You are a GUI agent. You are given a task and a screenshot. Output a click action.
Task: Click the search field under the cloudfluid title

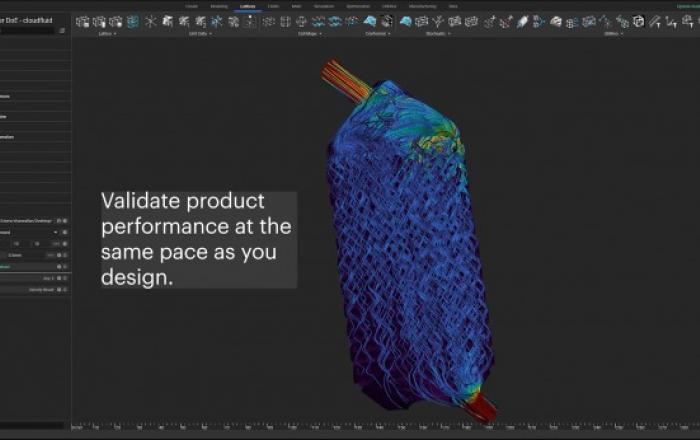28,31
